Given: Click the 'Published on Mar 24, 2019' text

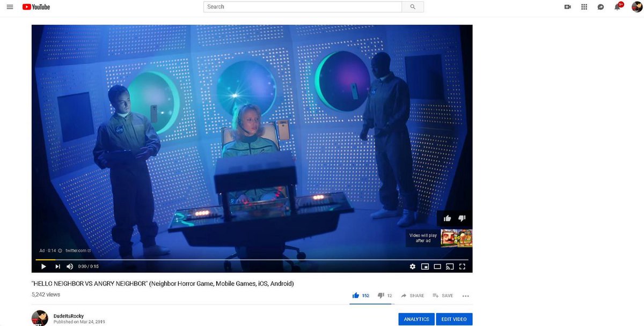Looking at the screenshot, I should click(80, 322).
